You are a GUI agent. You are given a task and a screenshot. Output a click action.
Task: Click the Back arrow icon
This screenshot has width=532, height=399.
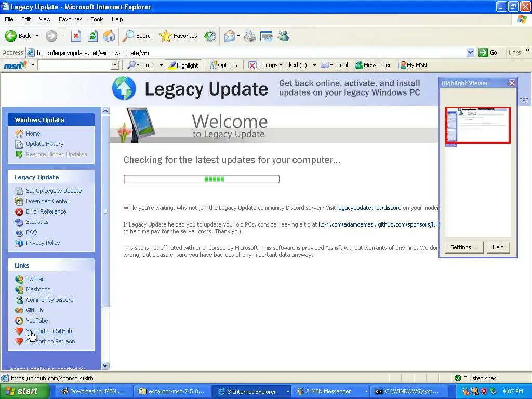pos(10,36)
